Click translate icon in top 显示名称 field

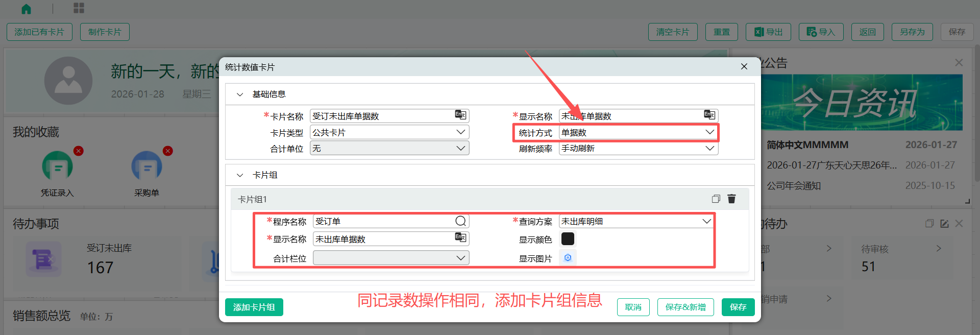709,115
